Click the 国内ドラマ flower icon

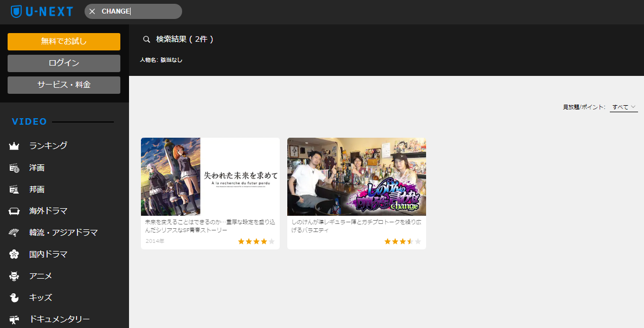15,254
